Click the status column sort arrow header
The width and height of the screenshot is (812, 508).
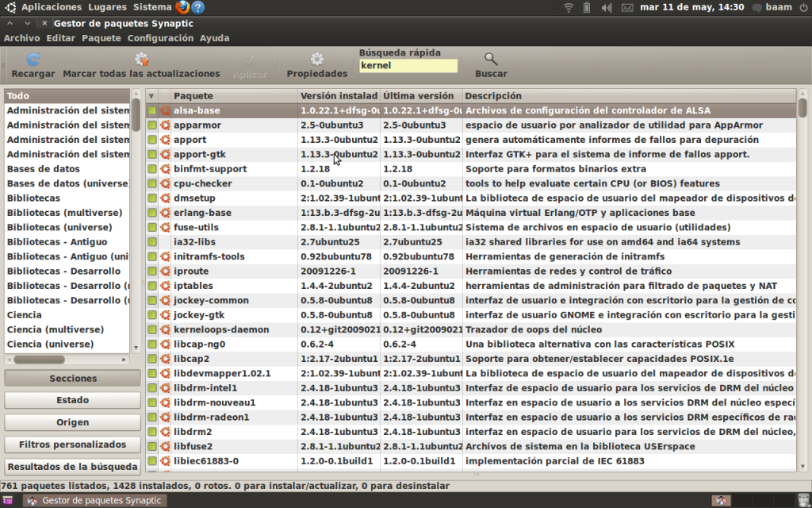(151, 96)
